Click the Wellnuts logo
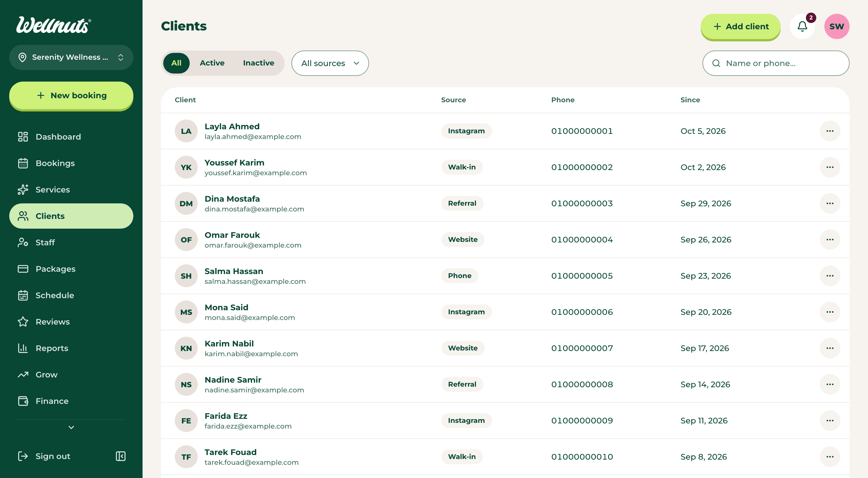The height and width of the screenshot is (478, 868). point(54,25)
